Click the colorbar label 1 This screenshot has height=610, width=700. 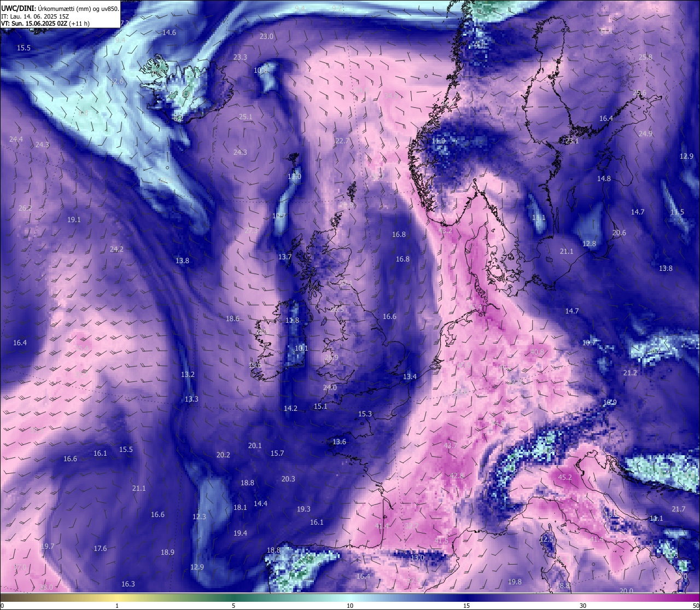point(117,606)
